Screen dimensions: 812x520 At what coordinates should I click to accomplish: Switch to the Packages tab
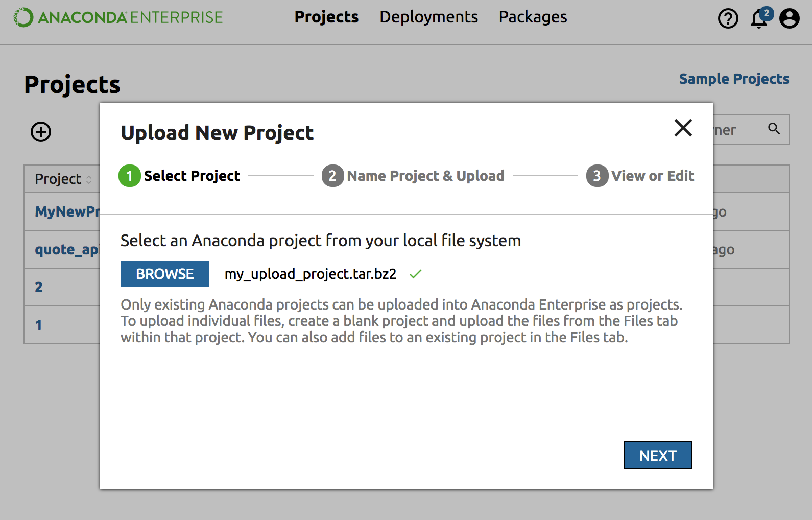tap(533, 17)
